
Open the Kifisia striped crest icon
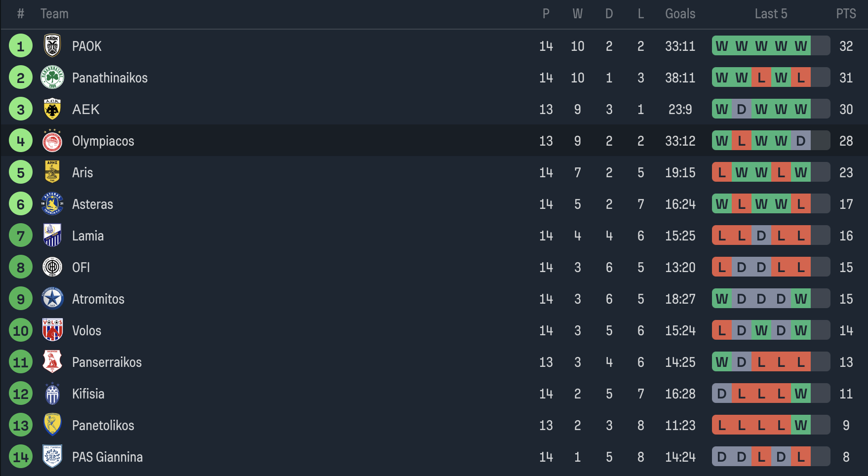tap(52, 394)
